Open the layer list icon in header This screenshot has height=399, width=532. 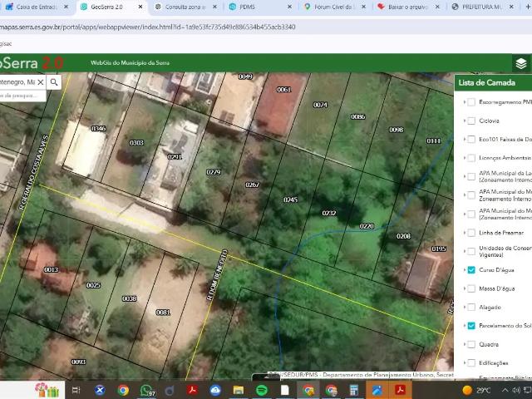pyautogui.click(x=521, y=63)
